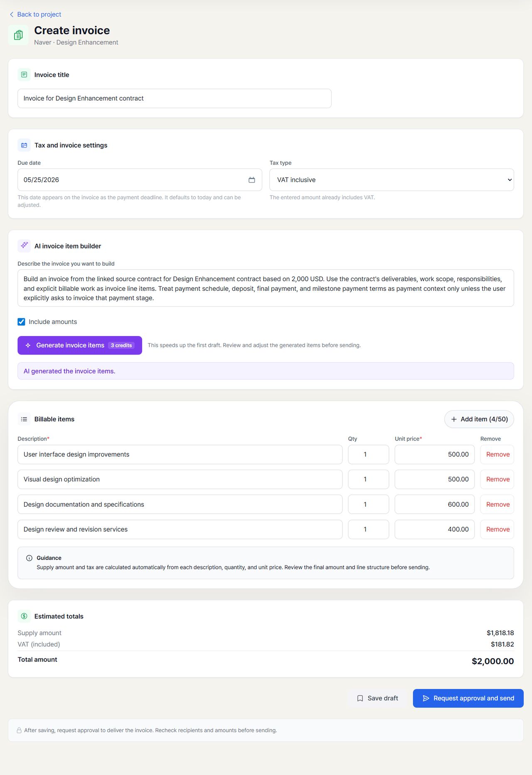Click Qty field for User interface design improvements
Viewport: 532px width, 775px height.
pyautogui.click(x=368, y=454)
